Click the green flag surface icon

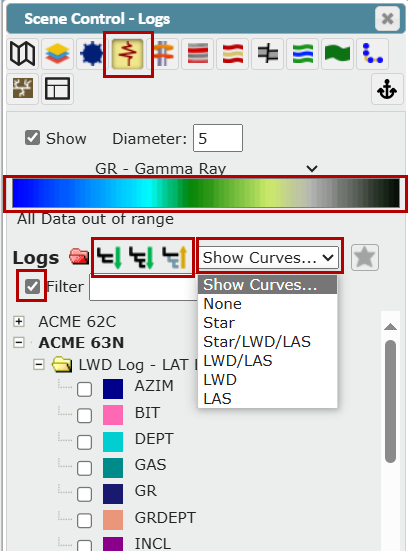[337, 54]
